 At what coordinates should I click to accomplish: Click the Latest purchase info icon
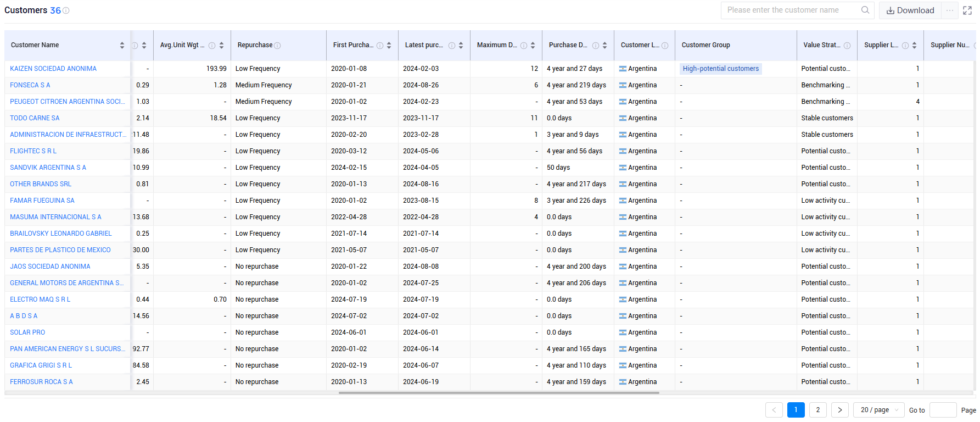(452, 46)
